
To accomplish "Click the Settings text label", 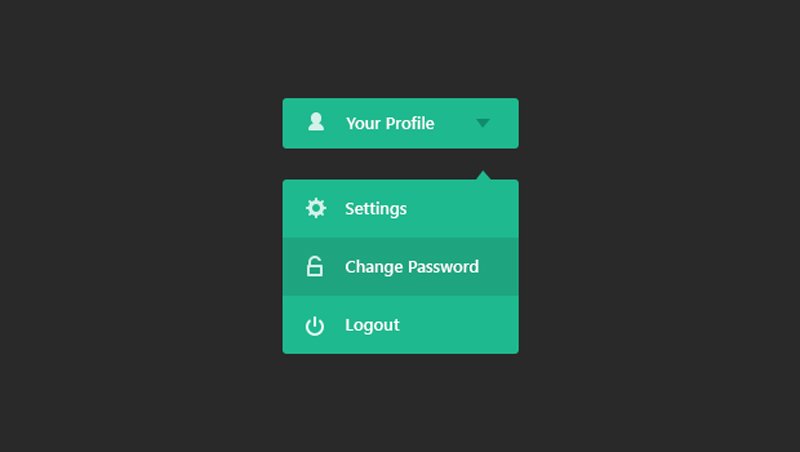I will [376, 209].
